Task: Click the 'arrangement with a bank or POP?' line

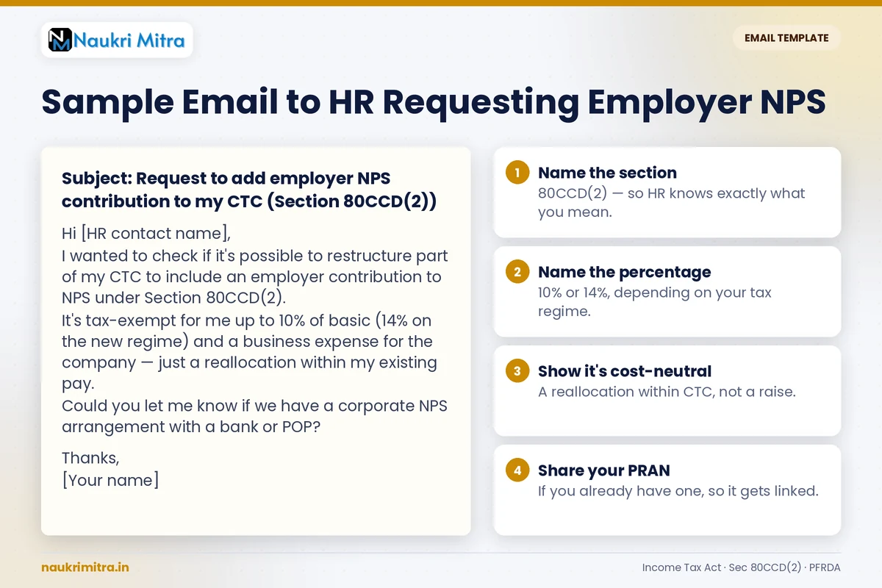Action: pos(191,427)
